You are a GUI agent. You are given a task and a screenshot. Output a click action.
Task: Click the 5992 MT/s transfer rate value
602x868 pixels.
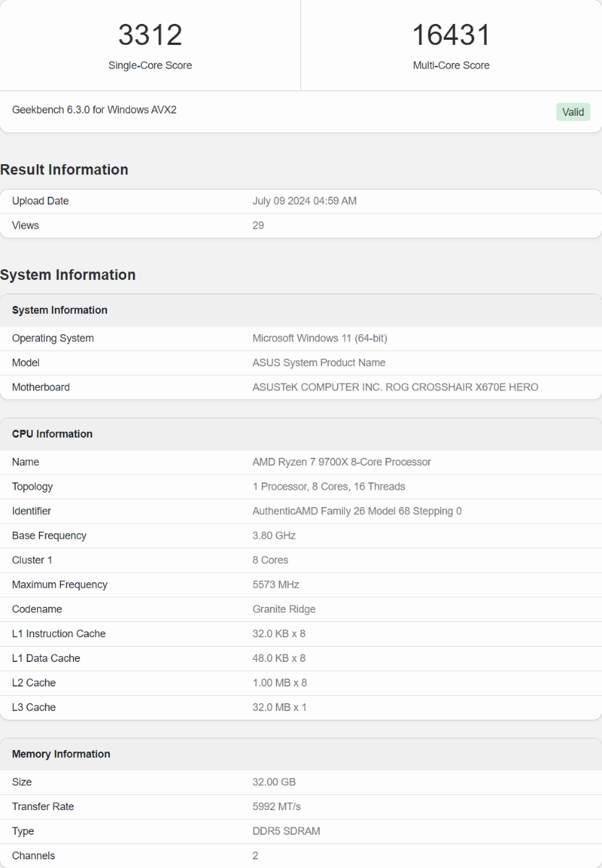pos(276,807)
